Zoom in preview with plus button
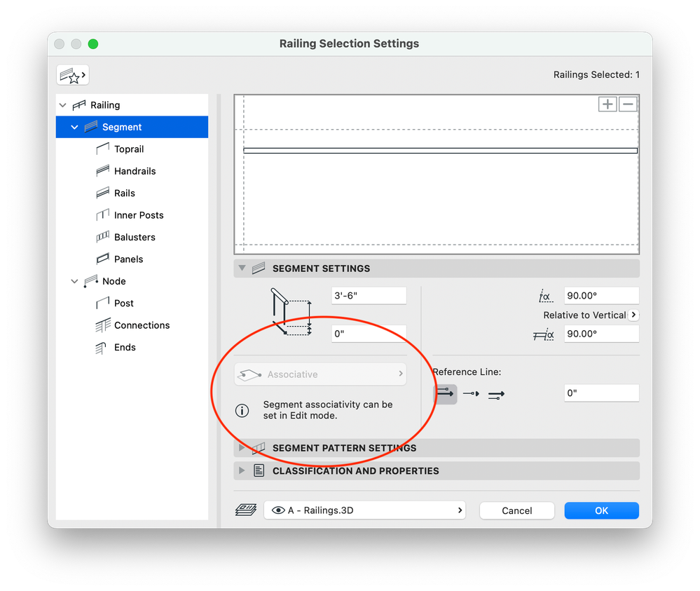This screenshot has height=591, width=700. click(x=608, y=104)
